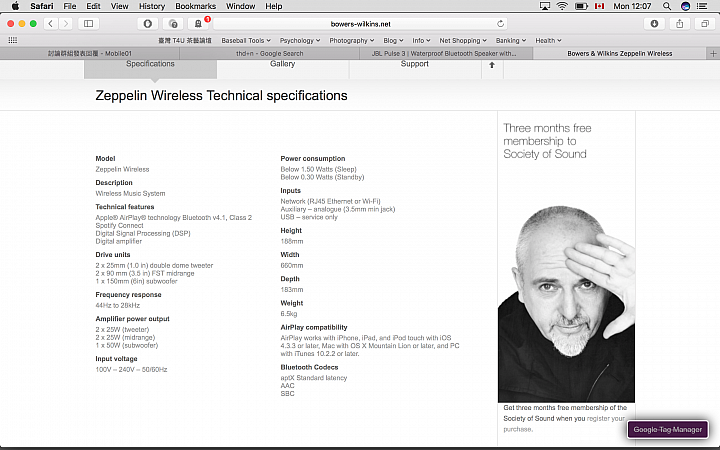Screen dimensions: 720x450
Task: Open the Window menu
Action: [241, 6]
